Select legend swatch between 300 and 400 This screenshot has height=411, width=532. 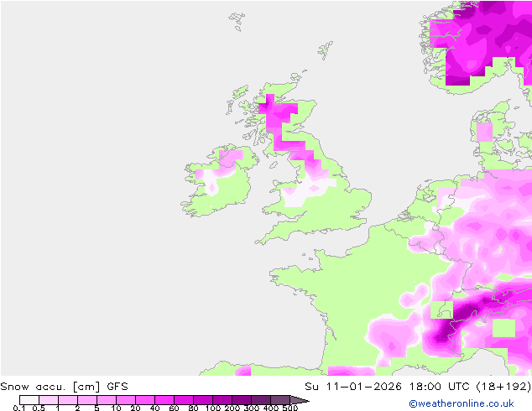tap(261, 400)
